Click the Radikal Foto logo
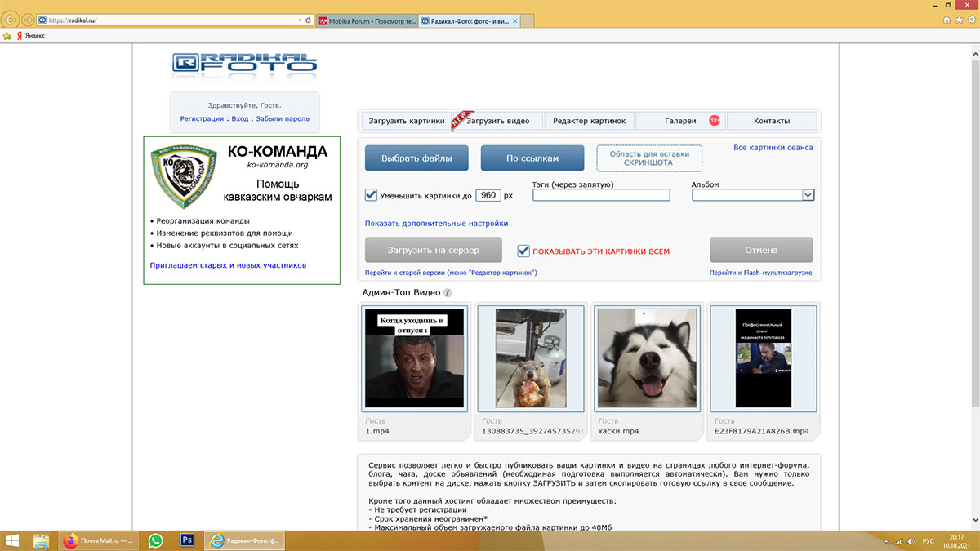 pyautogui.click(x=245, y=64)
